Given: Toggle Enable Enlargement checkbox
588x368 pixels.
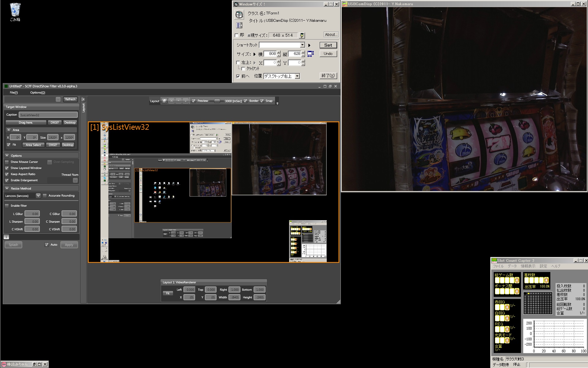Looking at the screenshot, I should click(x=7, y=180).
